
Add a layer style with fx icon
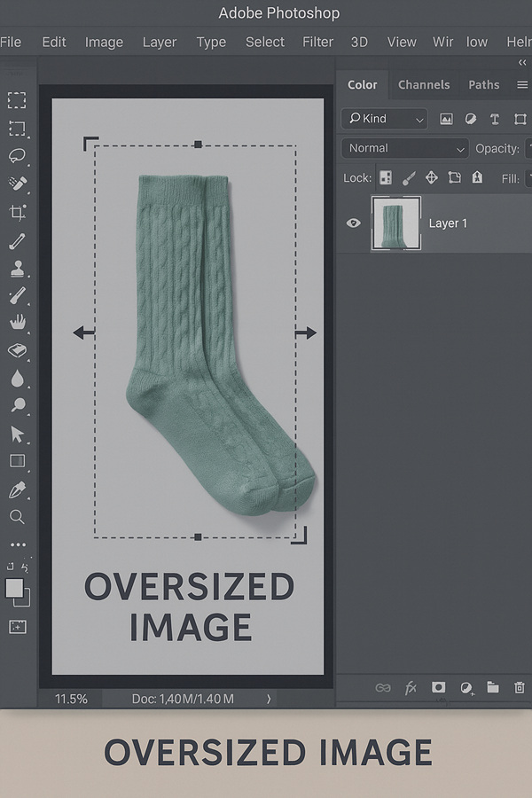click(411, 688)
